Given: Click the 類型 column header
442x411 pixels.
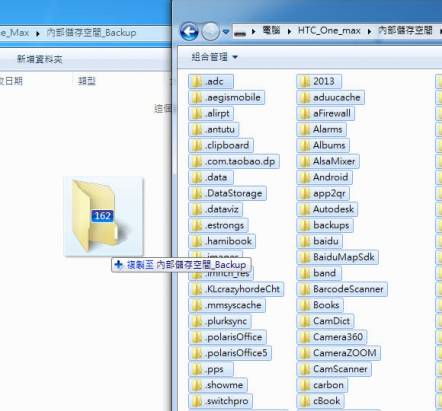Looking at the screenshot, I should [x=87, y=81].
